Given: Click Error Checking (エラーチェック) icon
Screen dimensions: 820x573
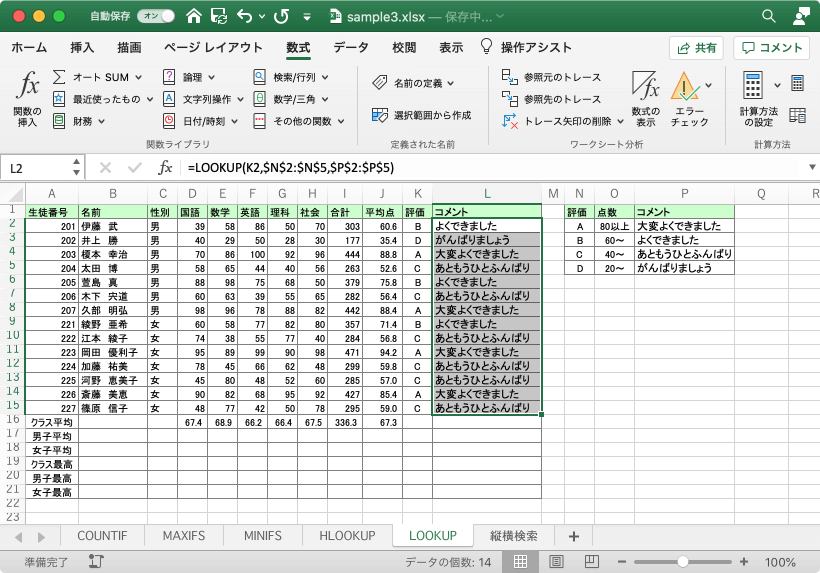Looking at the screenshot, I should coord(685,86).
